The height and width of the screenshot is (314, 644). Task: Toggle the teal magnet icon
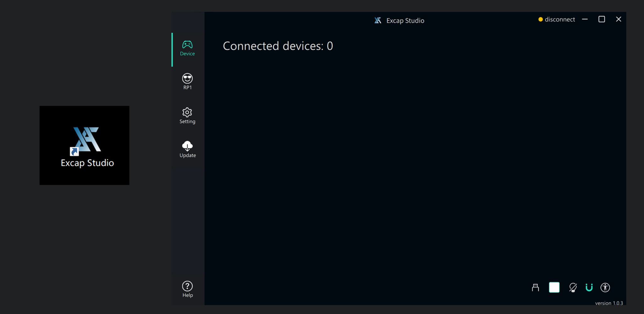(x=589, y=288)
